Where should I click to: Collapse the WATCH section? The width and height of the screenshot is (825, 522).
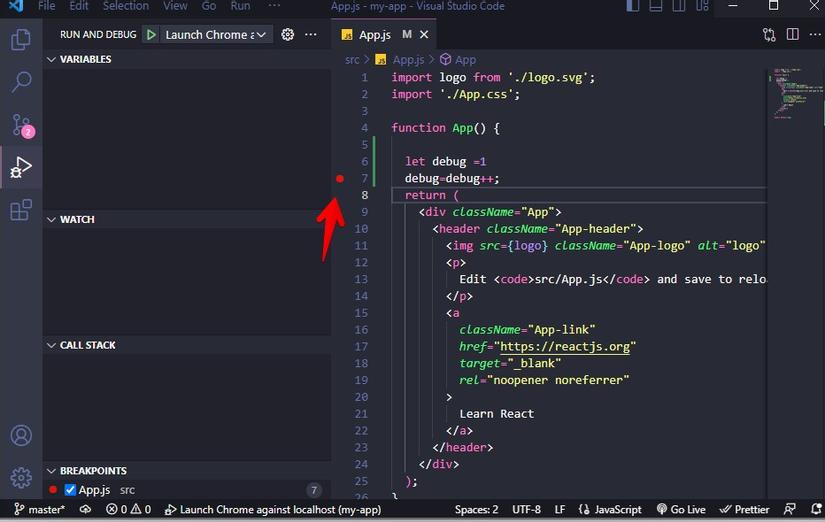(x=77, y=219)
